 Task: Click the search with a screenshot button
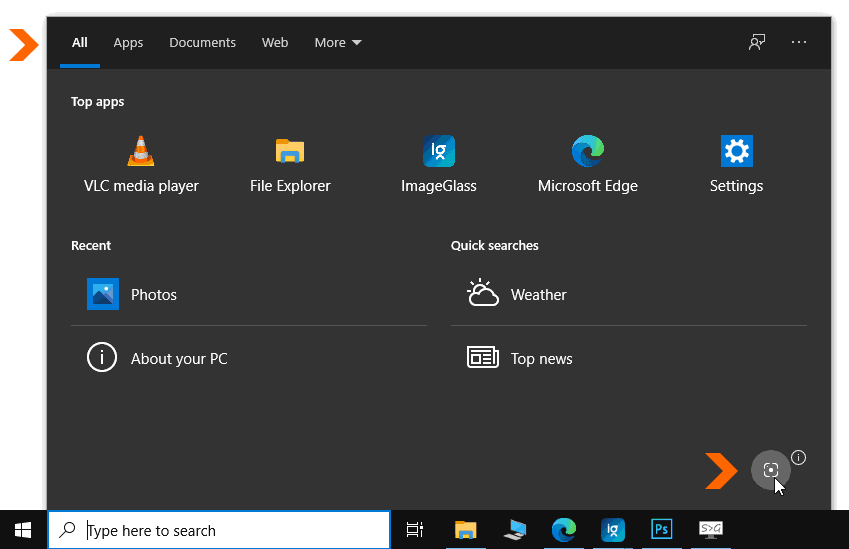(770, 469)
